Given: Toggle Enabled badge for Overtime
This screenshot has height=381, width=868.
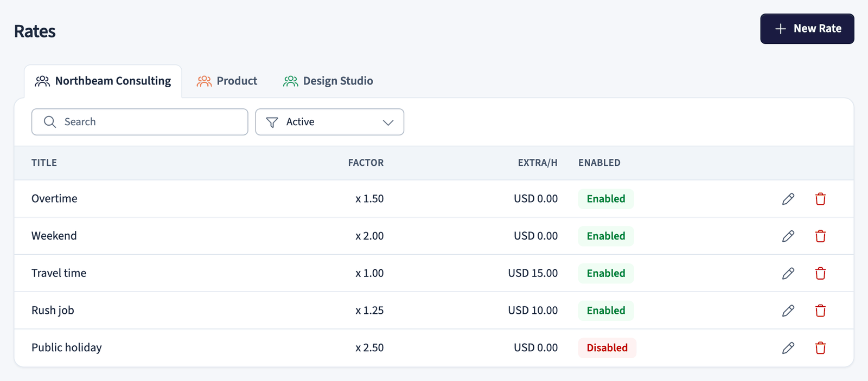Looking at the screenshot, I should coord(606,199).
